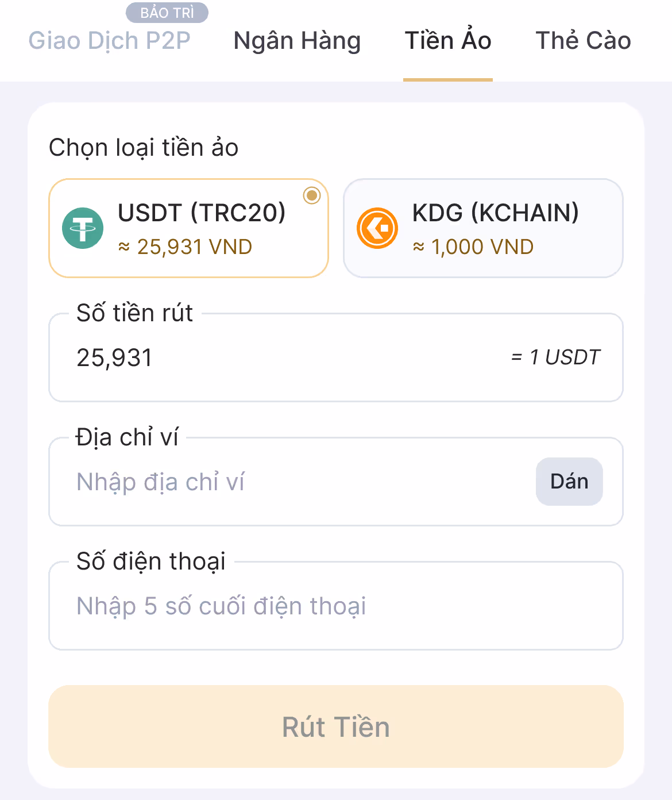Go to the Thẻ Cào tab
672x800 pixels.
coord(583,41)
